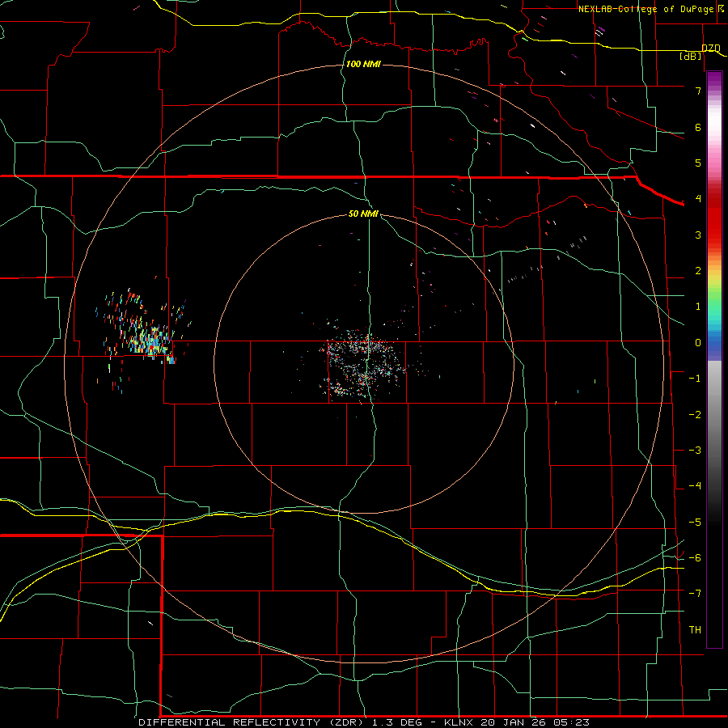The width and height of the screenshot is (728, 728).
Task: Click the scattered echo cluster near radar center
Action: (x=363, y=366)
